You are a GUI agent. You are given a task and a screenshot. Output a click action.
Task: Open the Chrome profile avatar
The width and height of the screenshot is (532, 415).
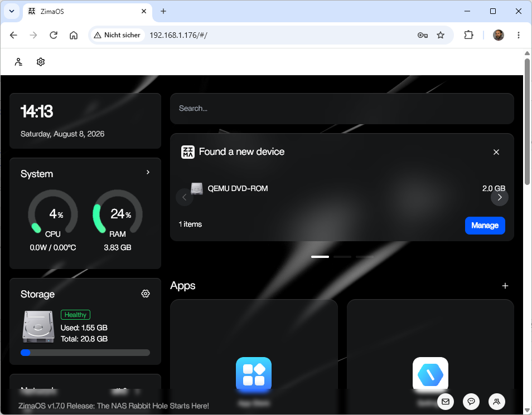tap(499, 35)
